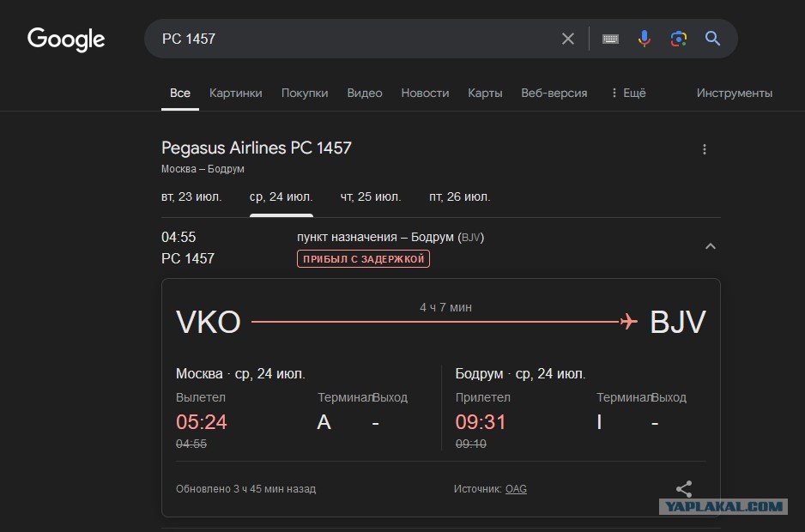Viewport: 805px width, 532px height.
Task: Click the ПРИБЫЛ С ЗАДЕРЖКОЙ status badge
Action: click(x=364, y=259)
